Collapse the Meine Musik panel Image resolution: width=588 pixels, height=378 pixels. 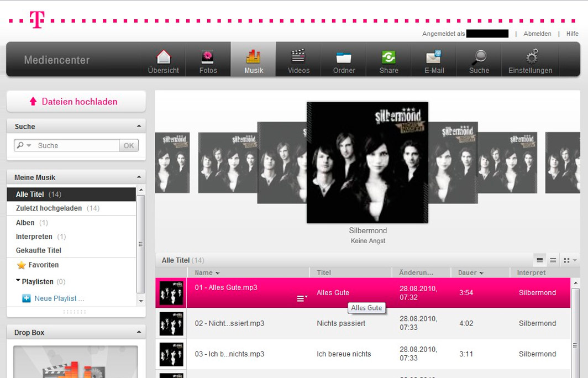[x=139, y=177]
